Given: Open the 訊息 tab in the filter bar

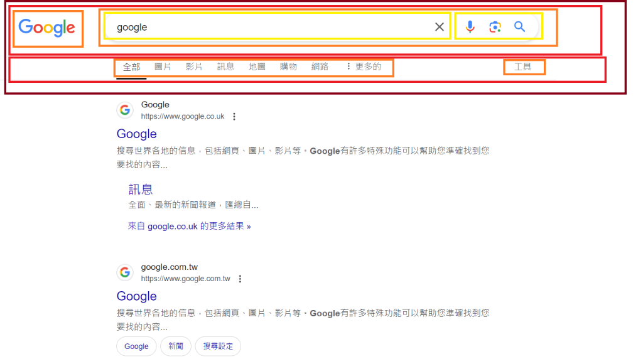Looking at the screenshot, I should tap(225, 67).
